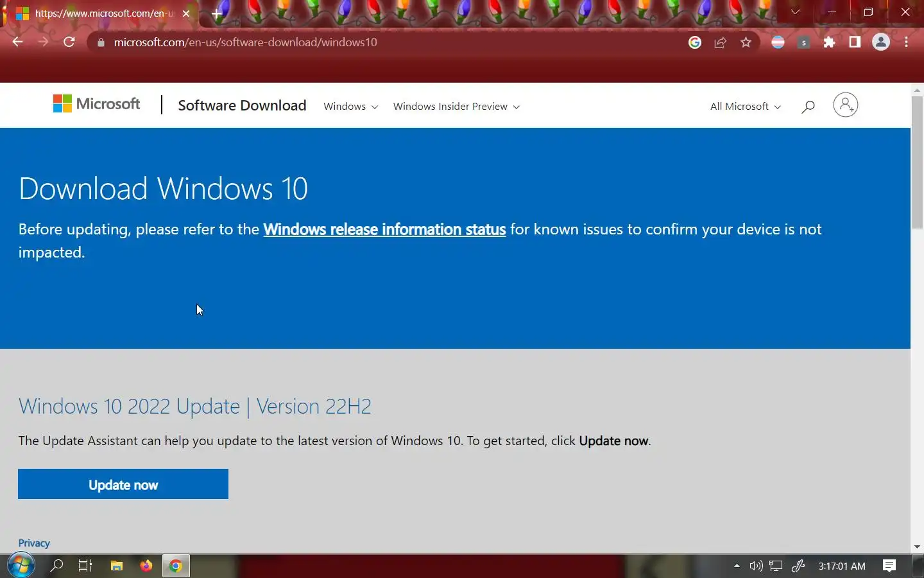Expand the Windows Insider Preview menu
This screenshot has height=578, width=924.
456,107
